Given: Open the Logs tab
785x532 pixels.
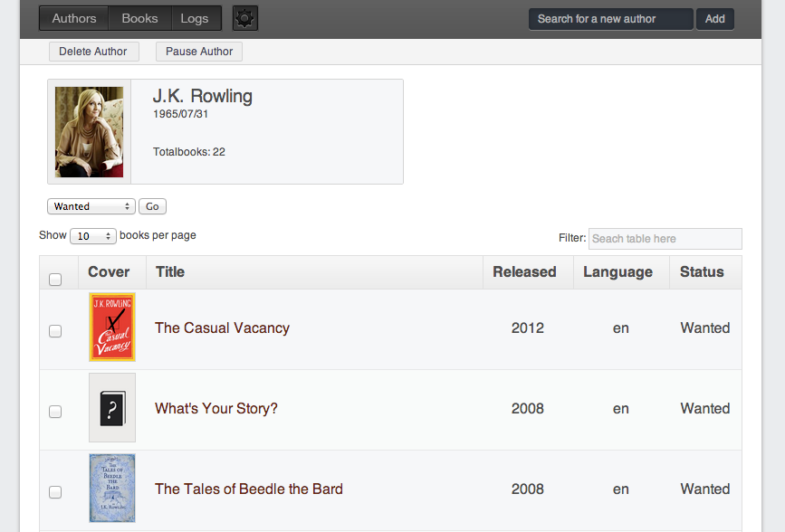Looking at the screenshot, I should click(x=195, y=18).
